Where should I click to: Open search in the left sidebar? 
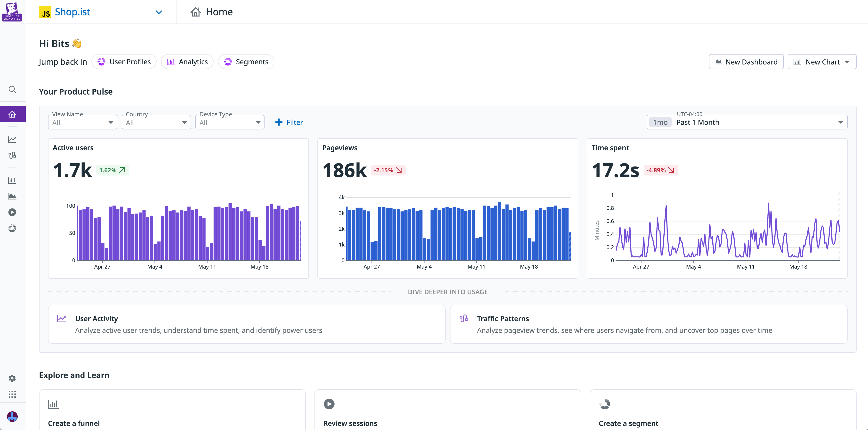pyautogui.click(x=12, y=89)
